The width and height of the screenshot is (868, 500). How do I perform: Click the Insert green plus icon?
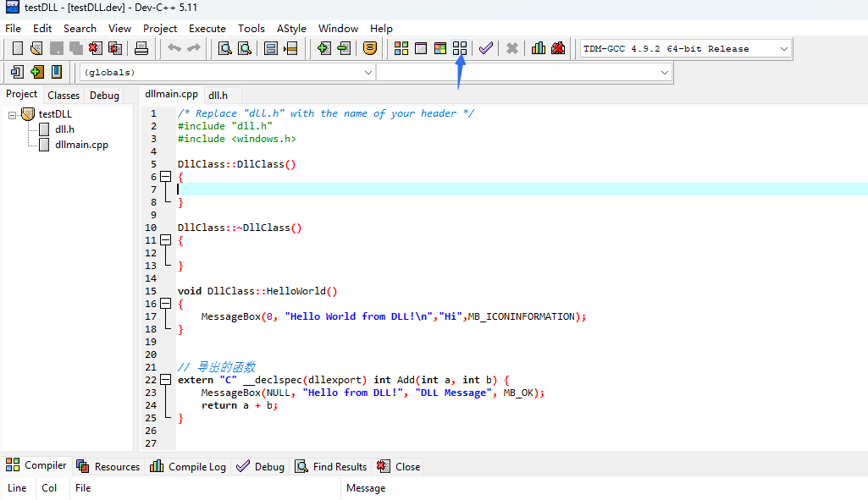[37, 72]
